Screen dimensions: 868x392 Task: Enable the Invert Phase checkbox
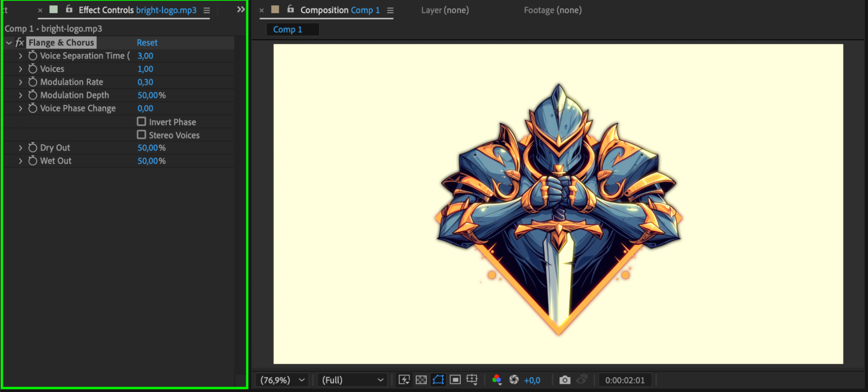click(142, 122)
